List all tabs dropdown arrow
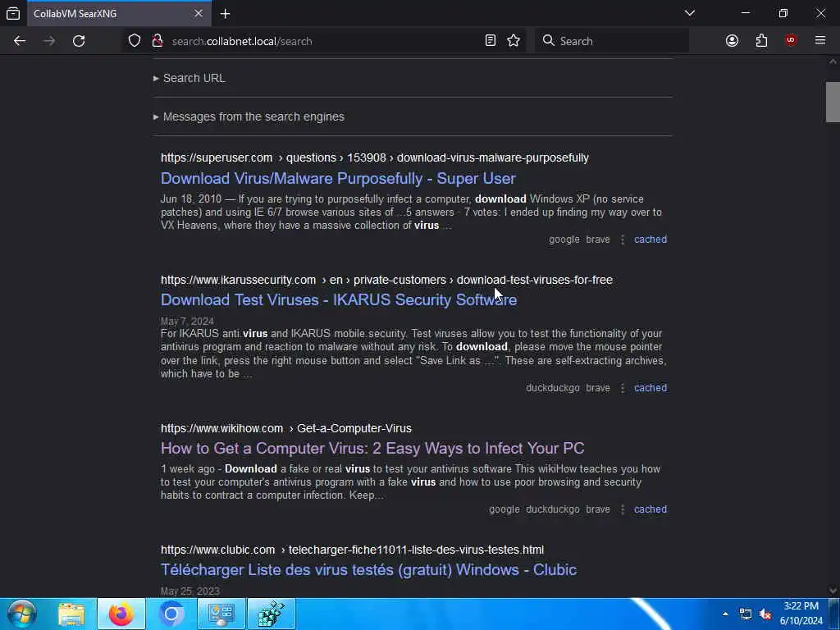The width and height of the screenshot is (840, 630). [689, 13]
